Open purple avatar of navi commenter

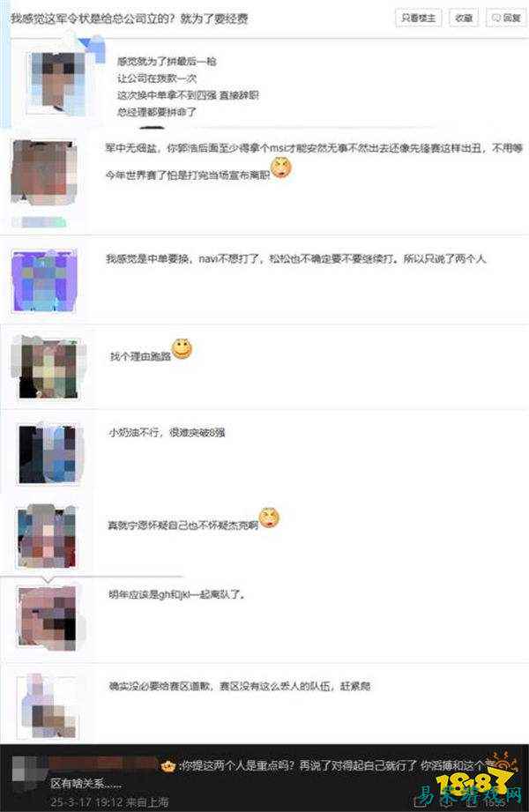(x=44, y=280)
